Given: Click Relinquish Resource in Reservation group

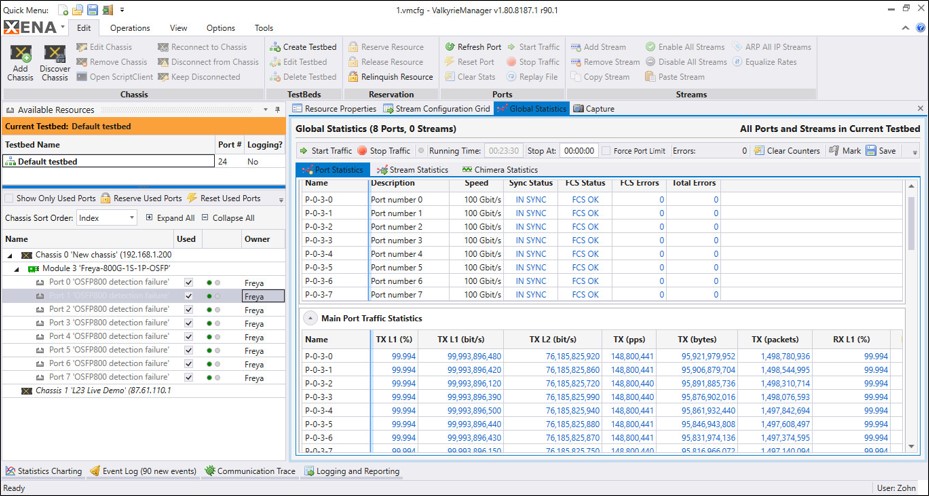Looking at the screenshot, I should tap(390, 76).
